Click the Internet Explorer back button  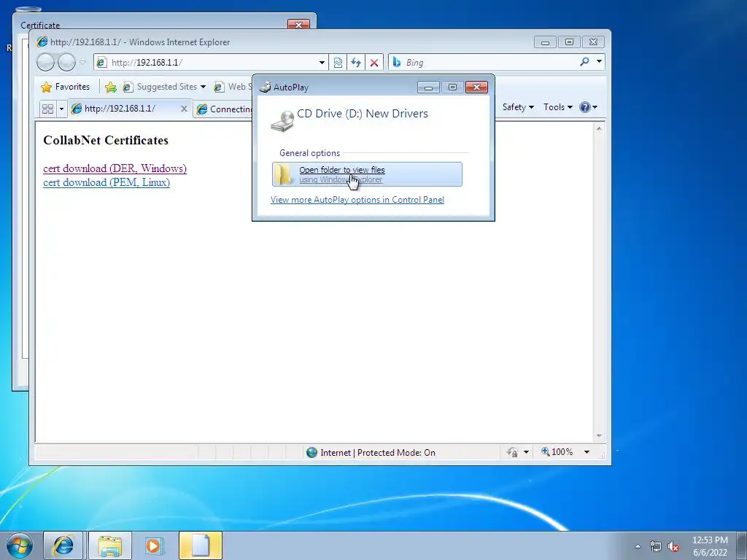click(x=45, y=63)
